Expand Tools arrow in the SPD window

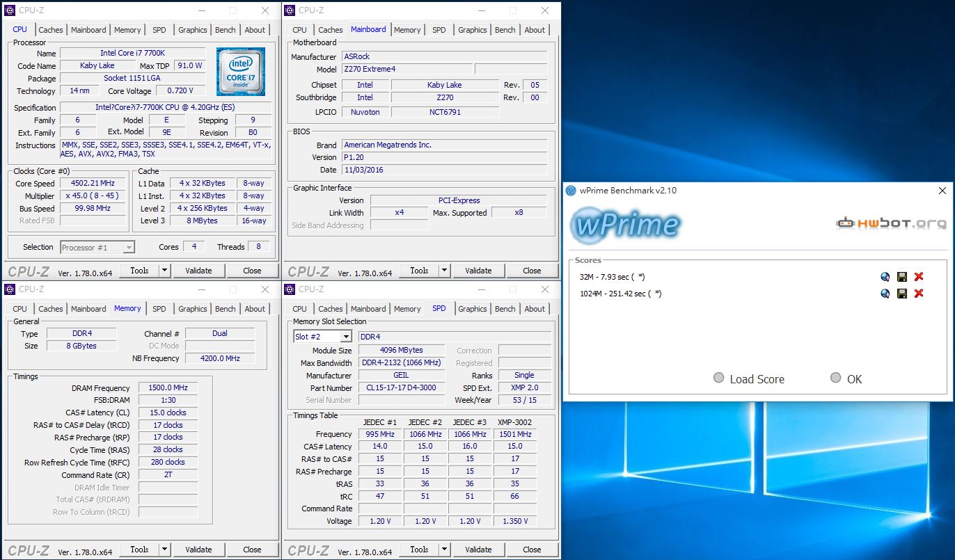pos(445,550)
